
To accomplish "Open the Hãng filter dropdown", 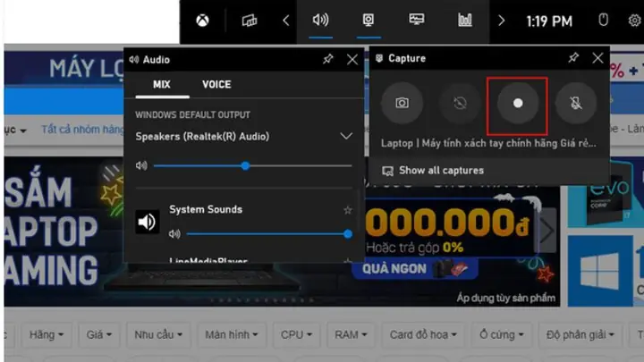I will [46, 335].
